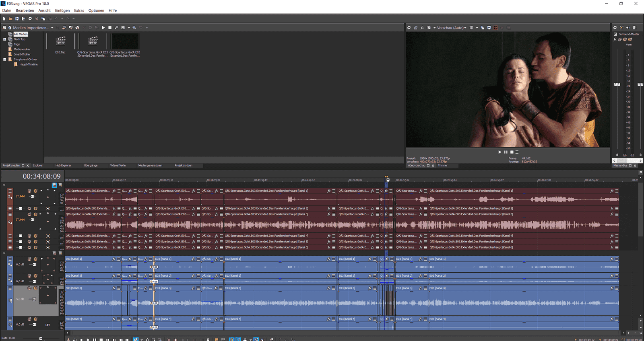The image size is (644, 341).
Task: Click the copy icon in the main toolbar
Action: pos(43,18)
